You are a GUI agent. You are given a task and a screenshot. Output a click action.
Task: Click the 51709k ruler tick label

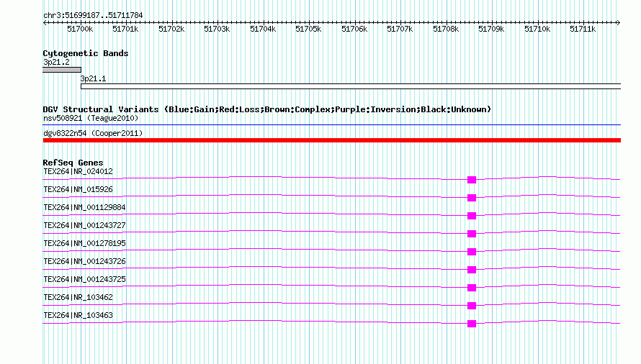(491, 29)
